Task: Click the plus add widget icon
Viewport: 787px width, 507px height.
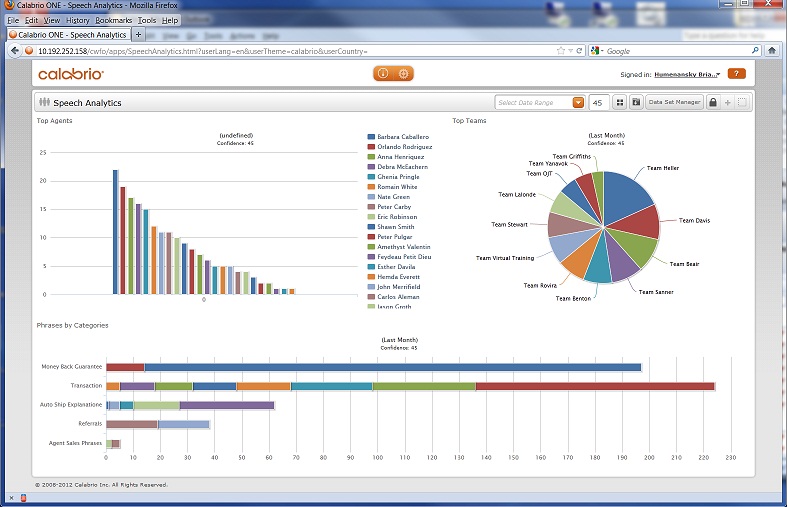Action: pyautogui.click(x=727, y=102)
